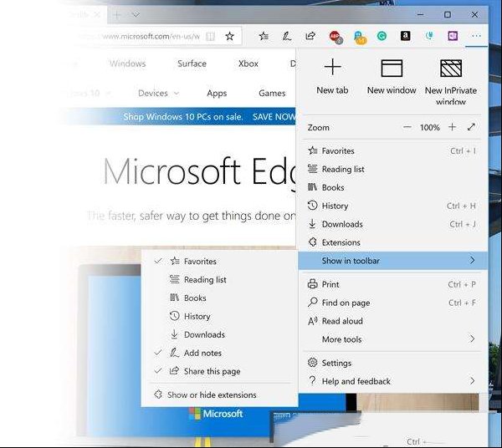Open Favorites hub icon in the toolbar
This screenshot has height=448, width=502.
[x=264, y=36]
